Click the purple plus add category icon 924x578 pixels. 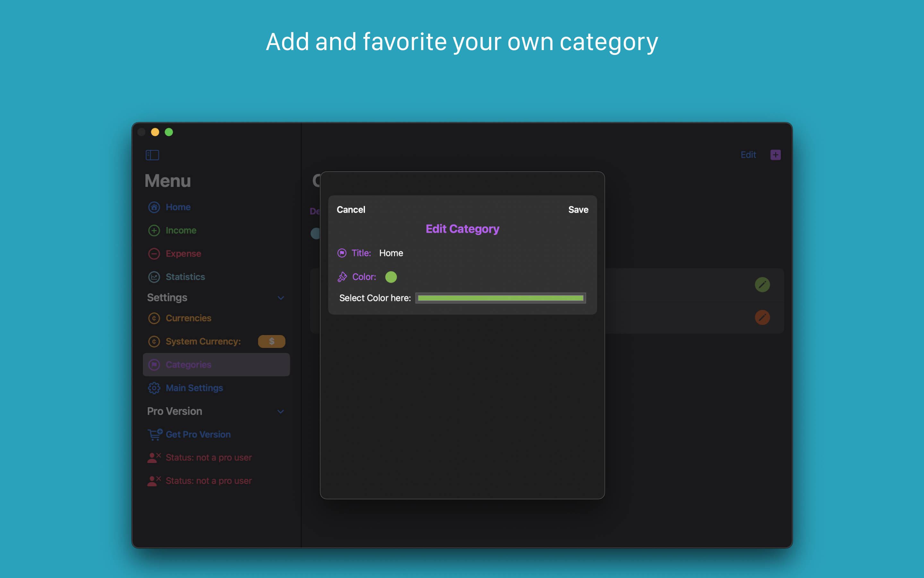(x=775, y=155)
